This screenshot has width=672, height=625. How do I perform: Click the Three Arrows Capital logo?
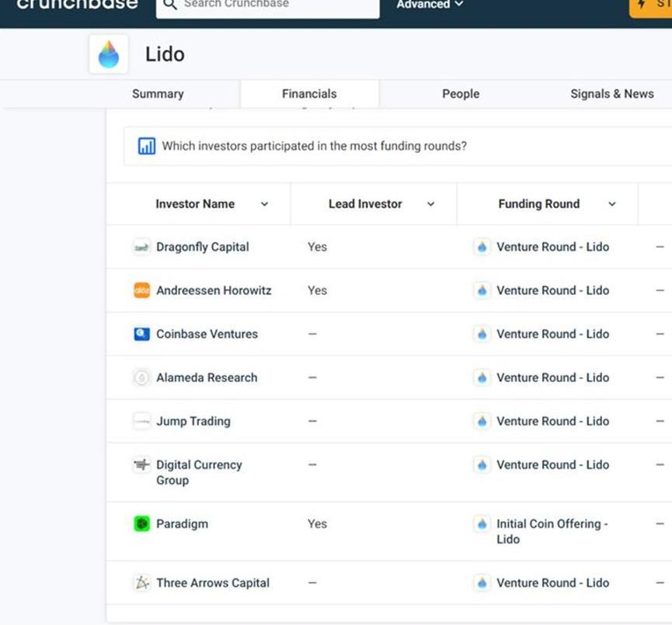coord(142,583)
